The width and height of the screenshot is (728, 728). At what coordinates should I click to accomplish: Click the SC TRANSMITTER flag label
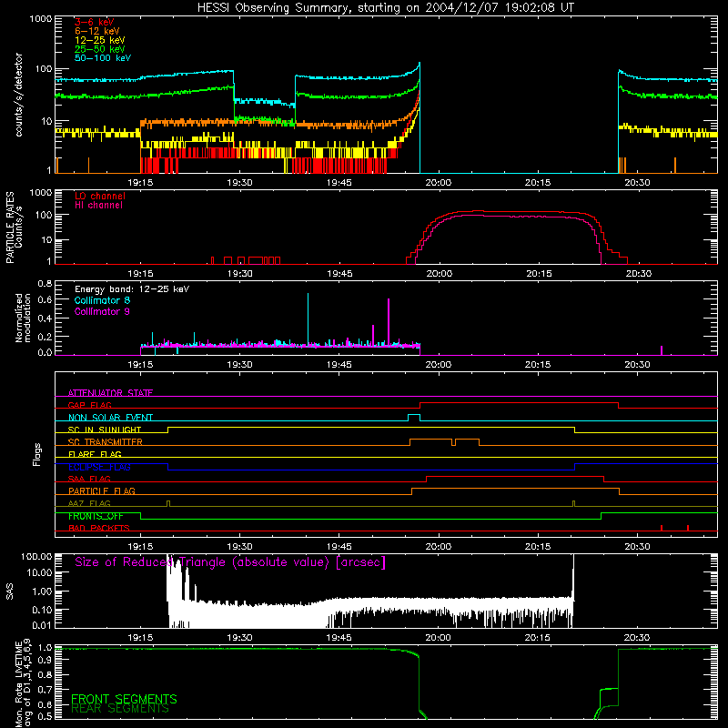coord(106,442)
